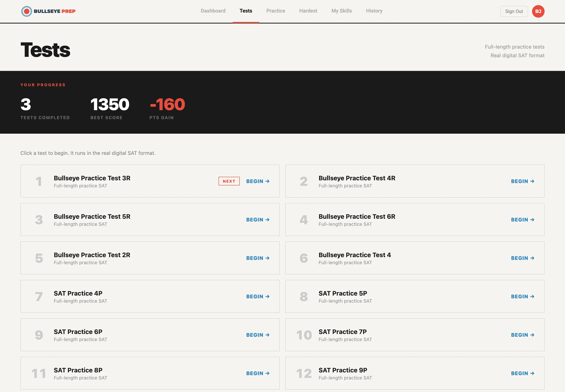Image resolution: width=565 pixels, height=392 pixels.
Task: Click the NEXT badge on Test 3R
Action: [229, 181]
